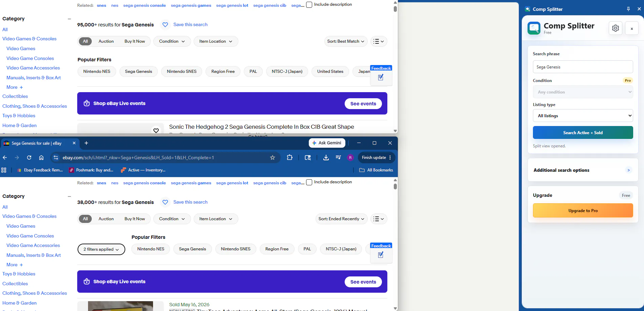Image resolution: width=644 pixels, height=311 pixels.
Task: Click scrollbar thumb of 95,000+ results window
Action: coord(395,9)
